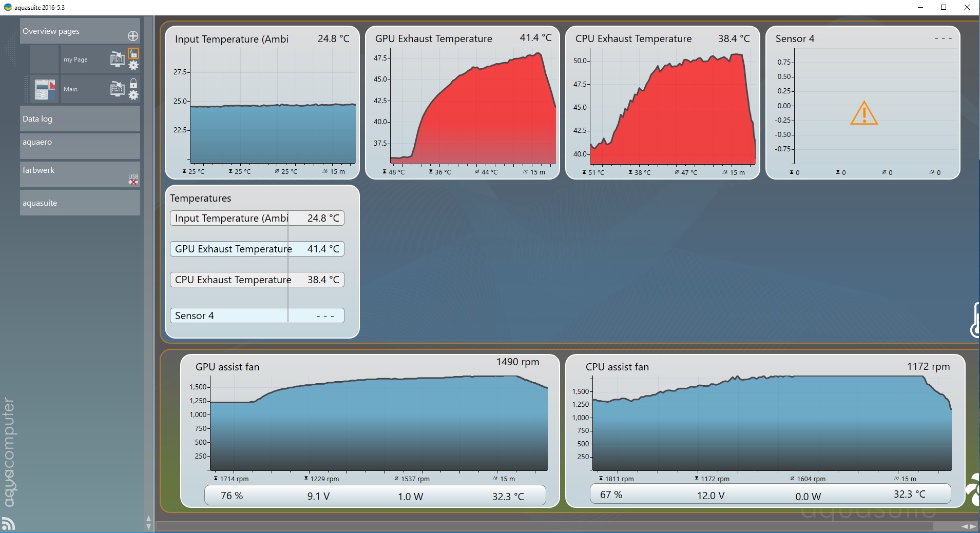Expand the Overview pages section
Image resolution: width=980 pixels, height=533 pixels.
click(80, 31)
